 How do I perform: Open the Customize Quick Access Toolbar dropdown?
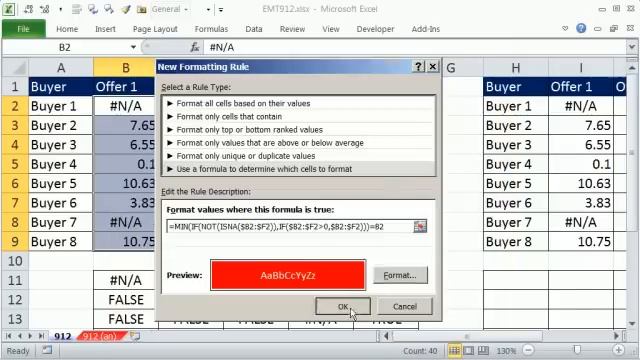[221, 9]
